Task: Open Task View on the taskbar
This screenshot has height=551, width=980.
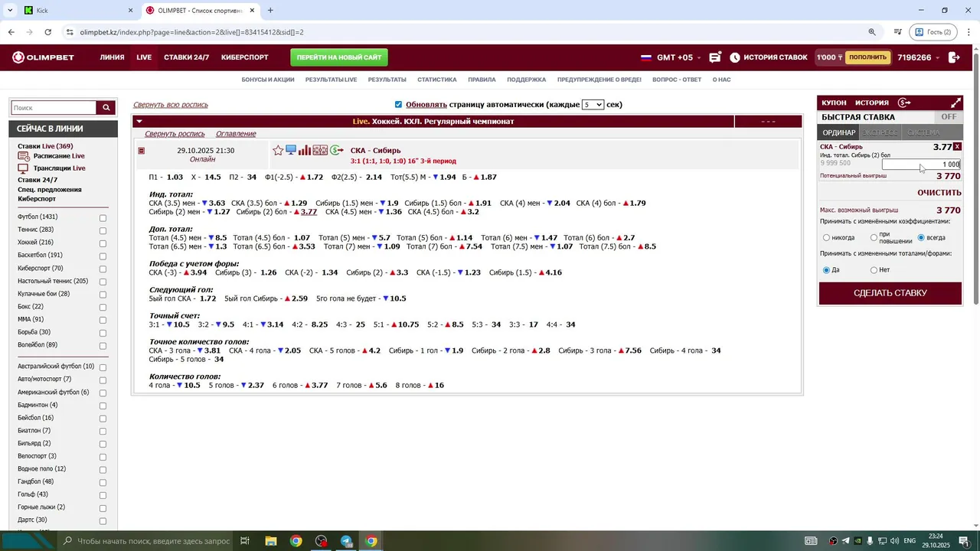Action: point(245,541)
